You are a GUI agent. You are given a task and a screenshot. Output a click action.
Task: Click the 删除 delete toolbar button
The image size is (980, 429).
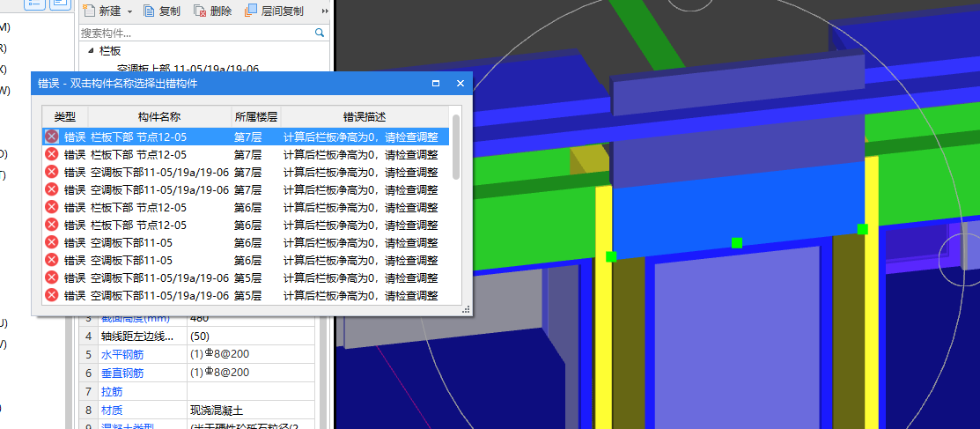coord(213,11)
